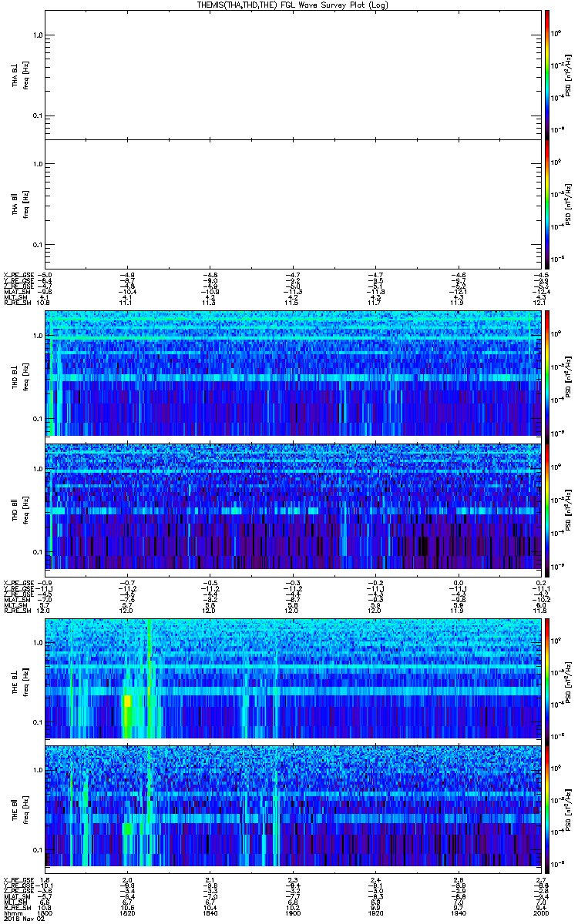578x924 pixels.
Task: Click the '1900' time tick label
Action: 293,912
